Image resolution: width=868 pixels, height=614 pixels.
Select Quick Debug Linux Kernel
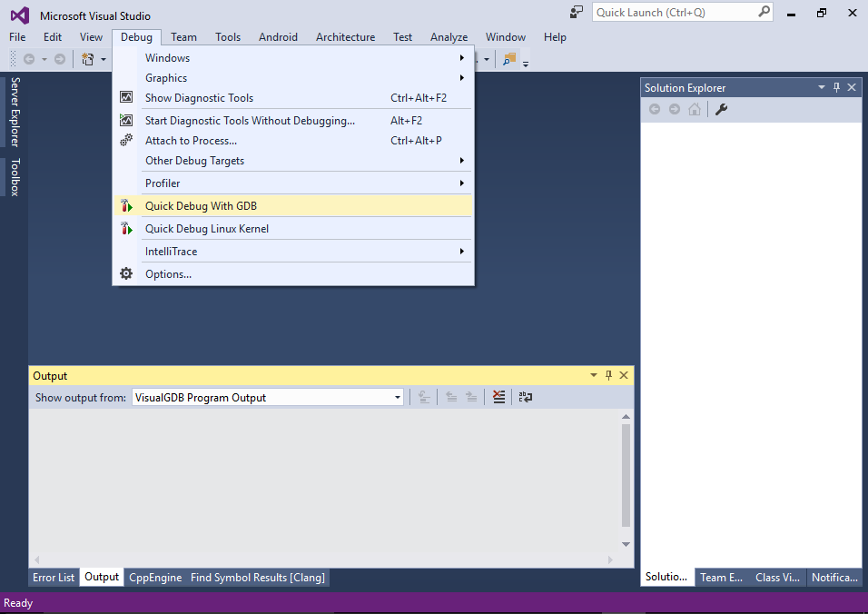[x=293, y=229]
